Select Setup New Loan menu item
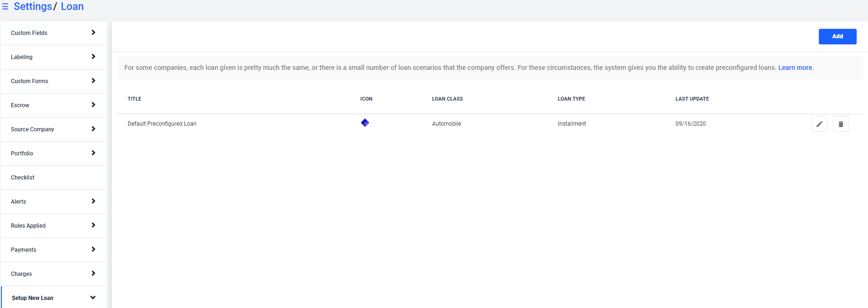The height and width of the screenshot is (308, 868). [x=54, y=298]
